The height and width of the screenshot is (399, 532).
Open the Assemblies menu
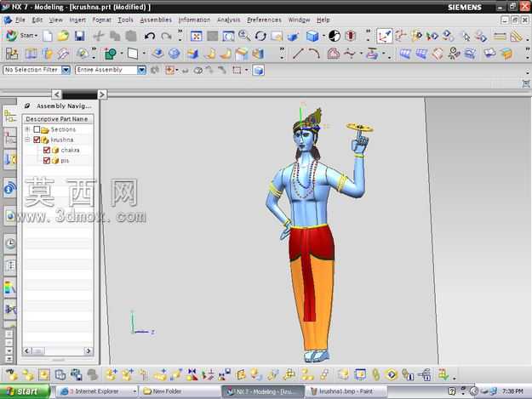pyautogui.click(x=156, y=20)
